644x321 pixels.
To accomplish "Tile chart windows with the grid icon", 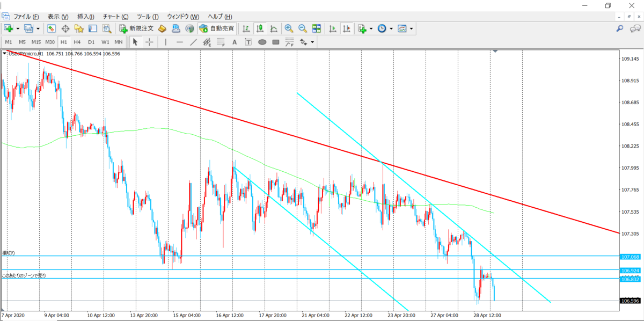I will [x=317, y=28].
